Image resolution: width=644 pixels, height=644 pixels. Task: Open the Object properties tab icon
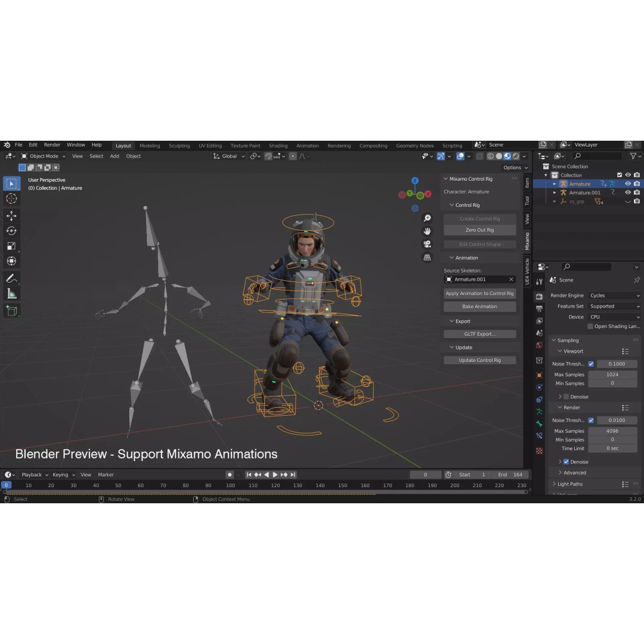tap(539, 376)
